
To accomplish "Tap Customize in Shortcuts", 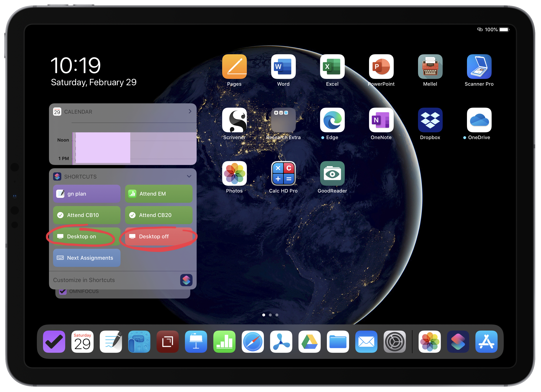I will point(84,280).
